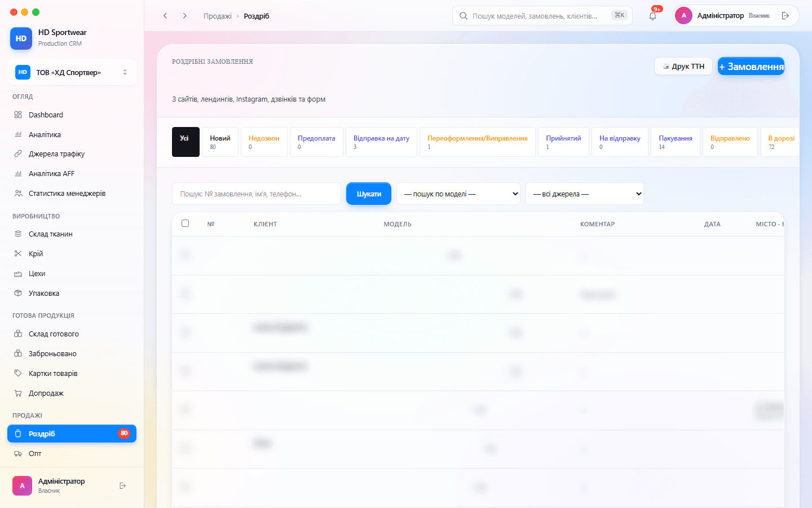Viewport: 812px width, 508px height.
Task: Click the МОДЕЛЬ column header
Action: point(398,224)
